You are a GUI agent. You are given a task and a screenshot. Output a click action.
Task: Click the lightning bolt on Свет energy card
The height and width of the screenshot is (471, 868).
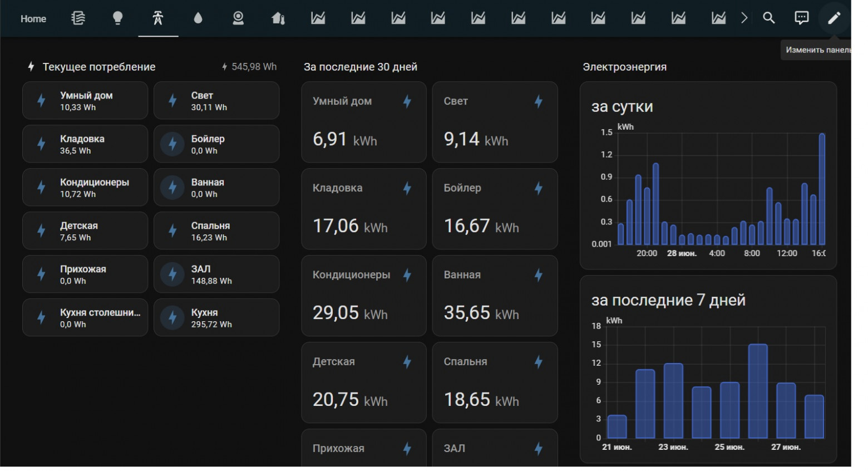539,102
